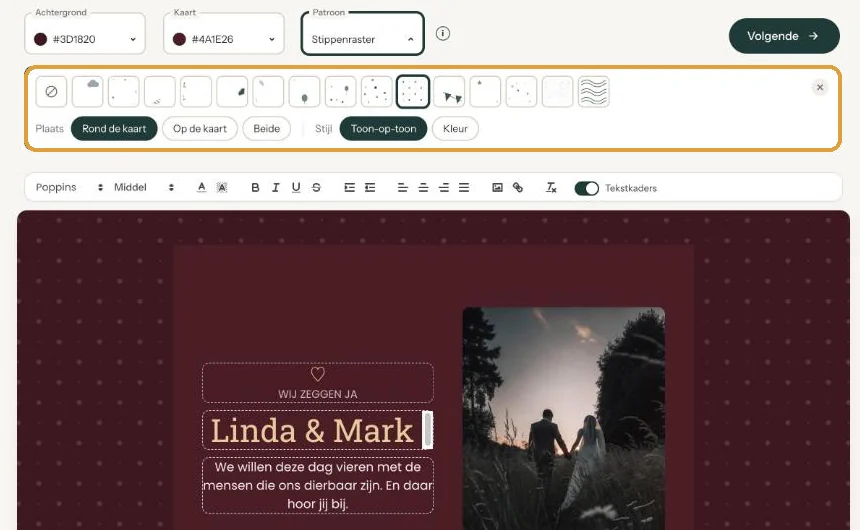Image resolution: width=860 pixels, height=530 pixels.
Task: Choose the cloud pattern thumbnail
Action: pyautogui.click(x=87, y=92)
